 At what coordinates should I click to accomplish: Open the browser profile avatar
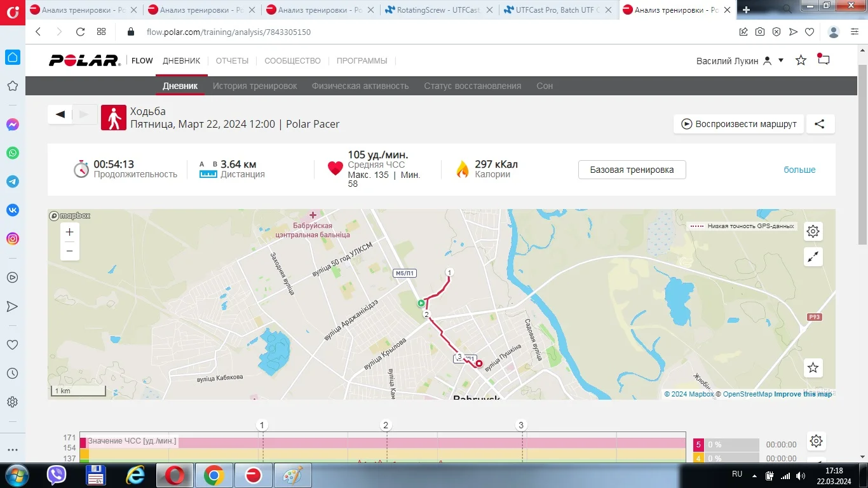[834, 32]
